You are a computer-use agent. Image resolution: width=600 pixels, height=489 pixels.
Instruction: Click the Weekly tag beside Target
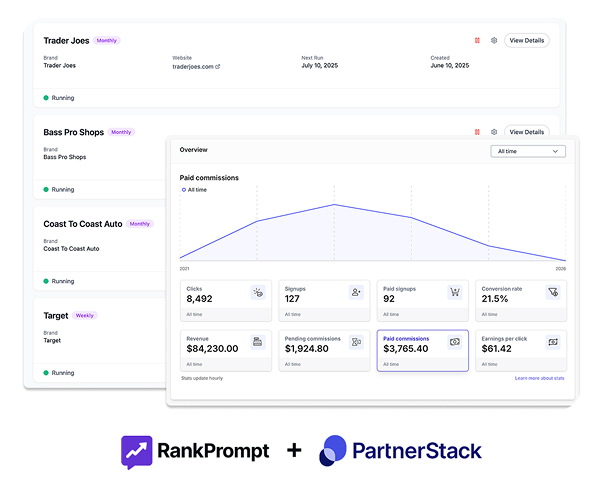coord(85,315)
